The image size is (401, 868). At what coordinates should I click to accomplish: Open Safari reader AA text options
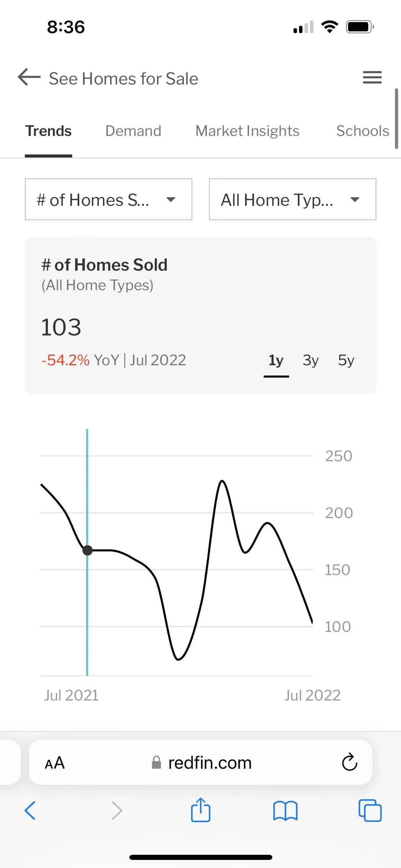click(54, 763)
